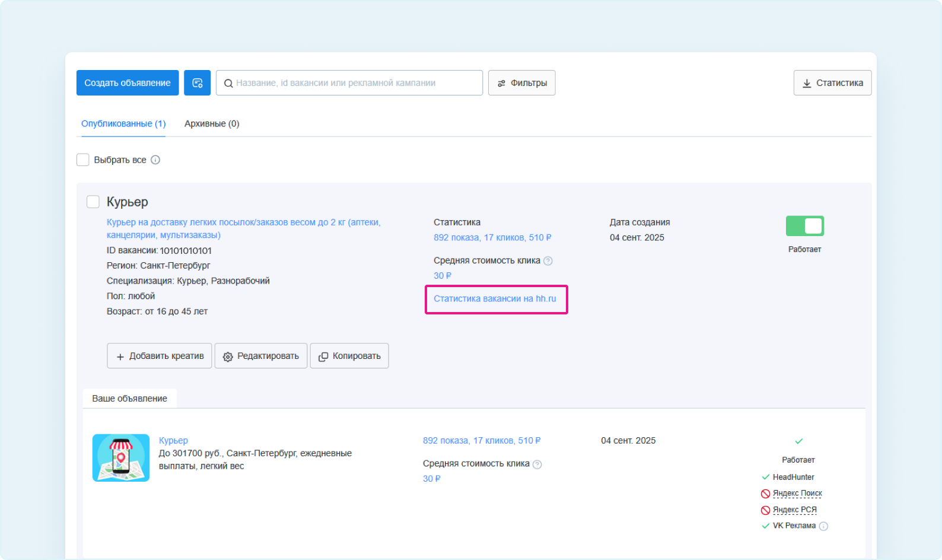Download report via Статистика button
942x560 pixels.
(832, 83)
